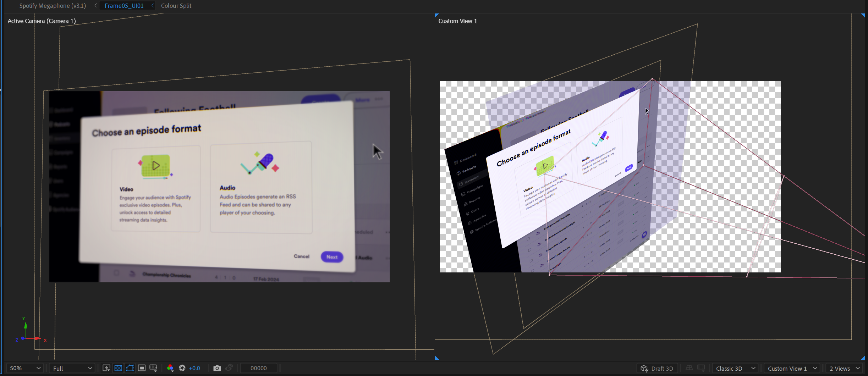Open the extended viewer options icon
This screenshot has width=868, height=376.
tap(701, 368)
